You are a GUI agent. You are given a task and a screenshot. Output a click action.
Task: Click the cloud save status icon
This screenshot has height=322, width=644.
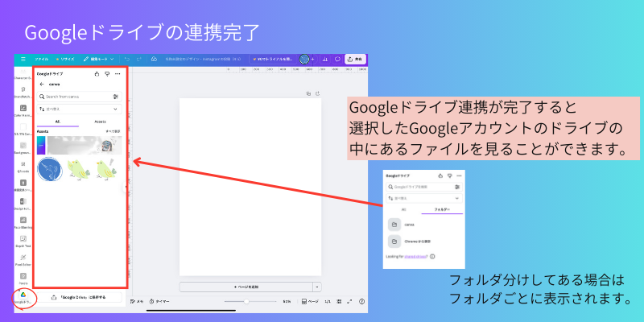[154, 59]
